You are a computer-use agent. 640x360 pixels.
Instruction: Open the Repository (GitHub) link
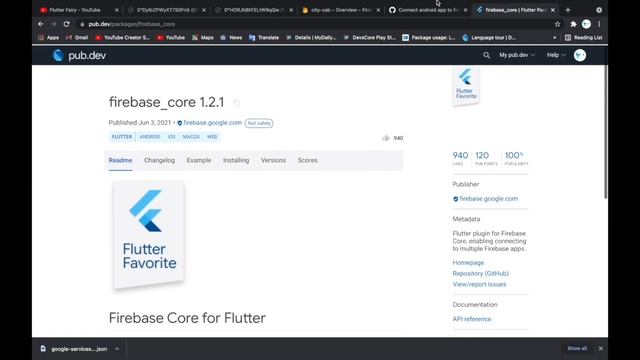coord(480,273)
